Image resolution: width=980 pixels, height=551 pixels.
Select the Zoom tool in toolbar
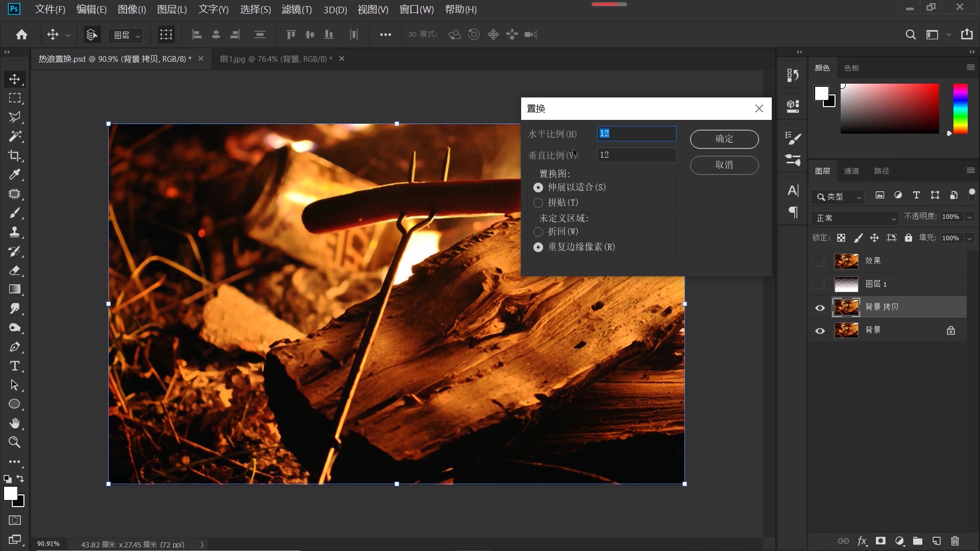(14, 442)
